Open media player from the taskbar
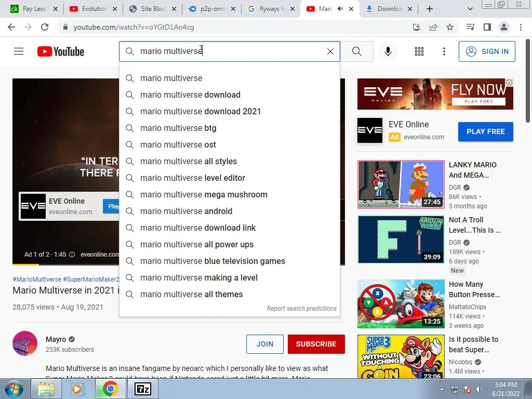The height and width of the screenshot is (399, 532). coord(77,389)
